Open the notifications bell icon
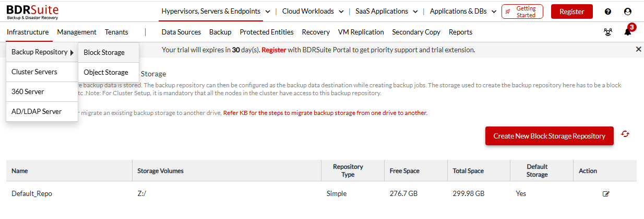 (x=628, y=32)
